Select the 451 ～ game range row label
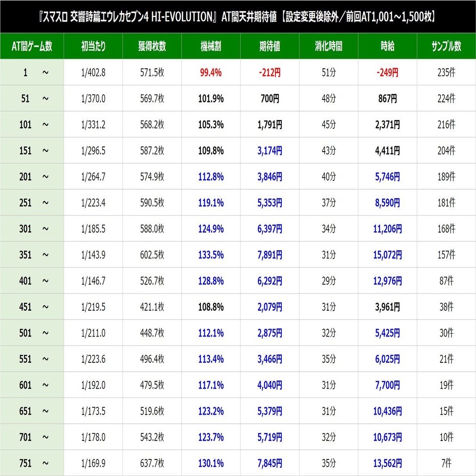 (x=32, y=307)
